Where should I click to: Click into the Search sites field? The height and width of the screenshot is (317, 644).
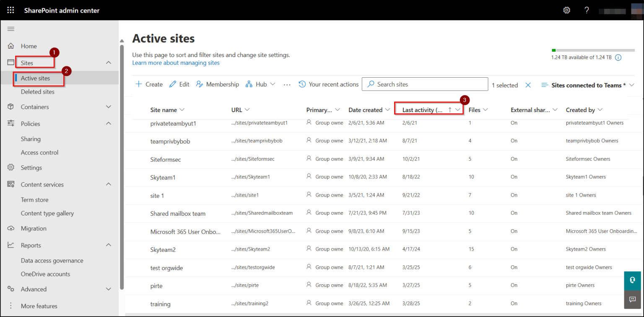point(424,84)
